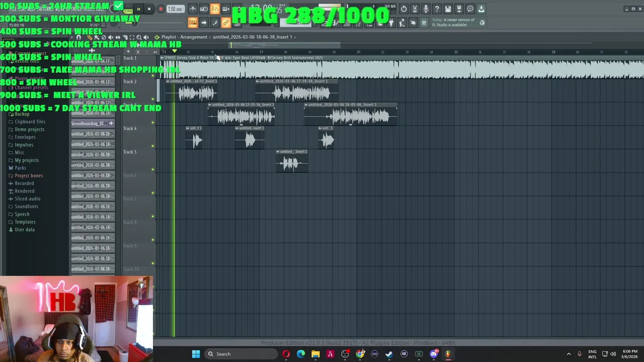
Task: Pause playback in the transport bar
Action: pos(138,9)
